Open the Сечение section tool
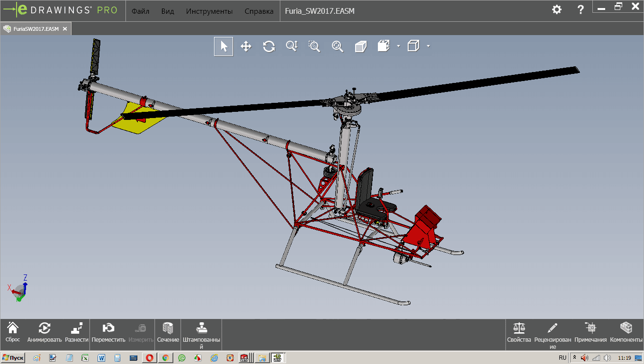 point(168,332)
